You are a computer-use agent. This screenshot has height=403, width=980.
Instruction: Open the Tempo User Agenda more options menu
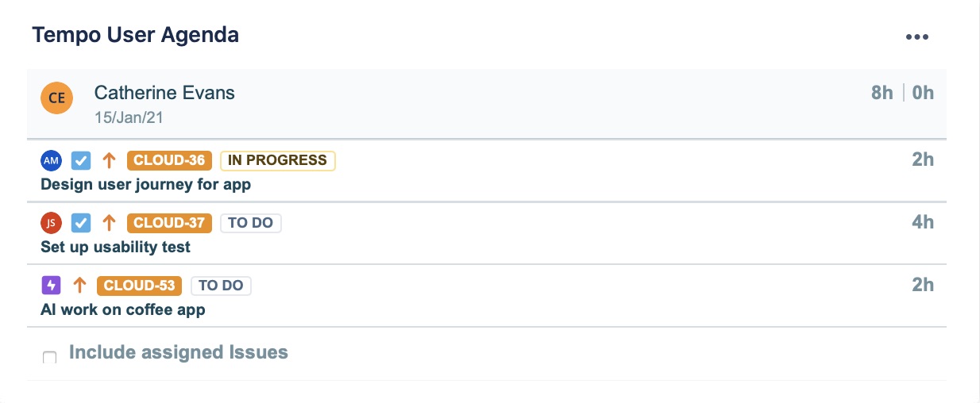tap(916, 36)
